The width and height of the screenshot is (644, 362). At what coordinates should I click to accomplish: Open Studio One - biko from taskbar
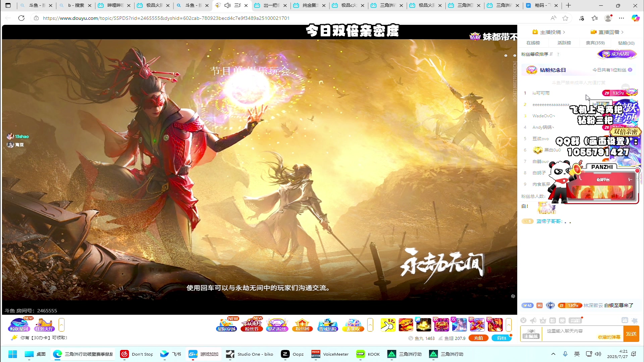(x=250, y=354)
